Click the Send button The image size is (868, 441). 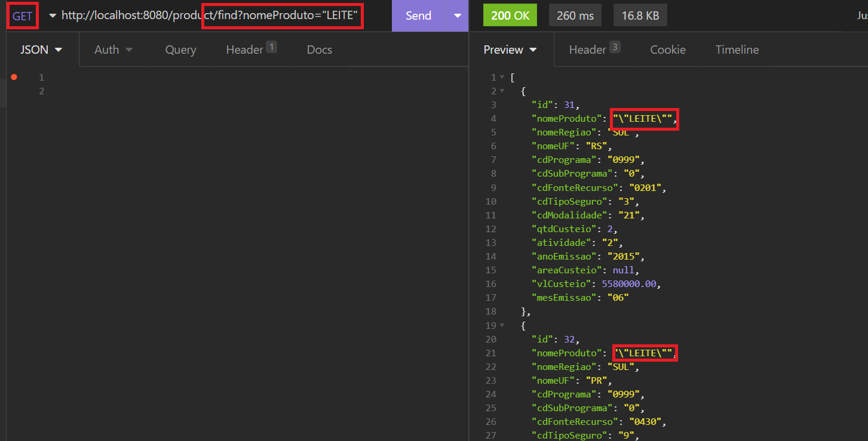click(419, 16)
